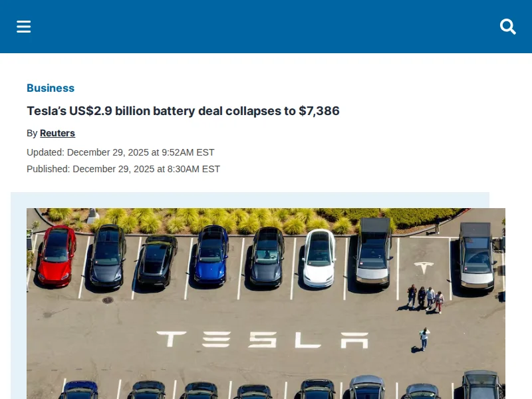Click the blue header bar's empty center
The width and height of the screenshot is (532, 399).
point(266,27)
